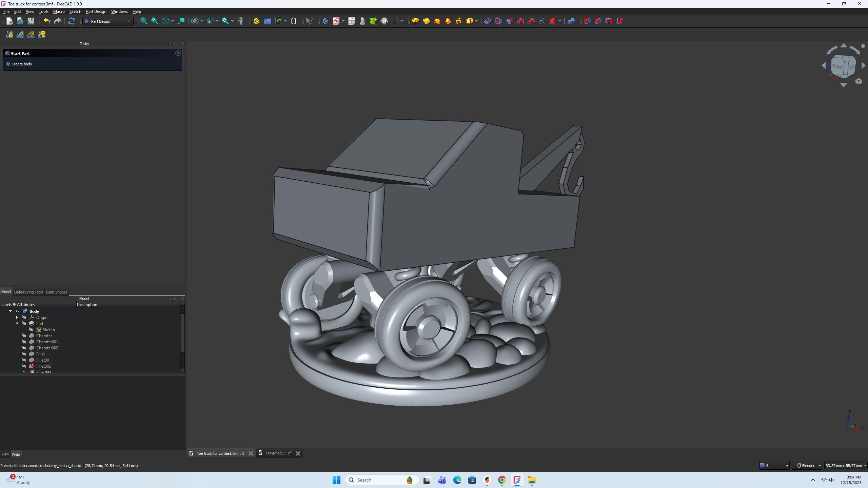The height and width of the screenshot is (488, 868).
Task: Switch to the Unnamed1 document tab
Action: pos(278,453)
